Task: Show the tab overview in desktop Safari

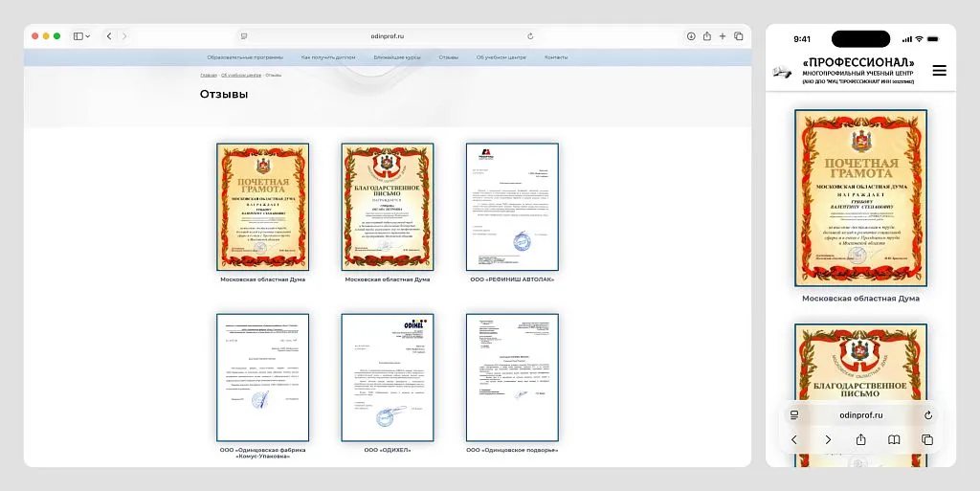Action: (x=739, y=36)
